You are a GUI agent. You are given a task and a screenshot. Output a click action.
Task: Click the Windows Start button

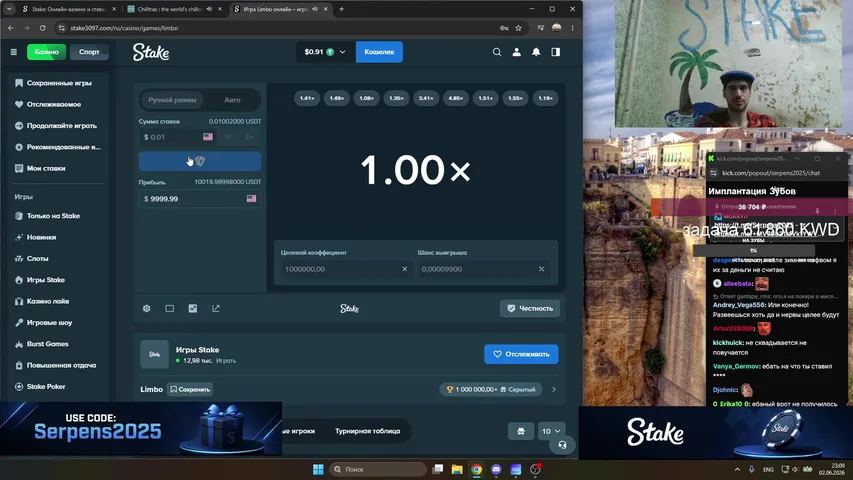click(x=318, y=469)
